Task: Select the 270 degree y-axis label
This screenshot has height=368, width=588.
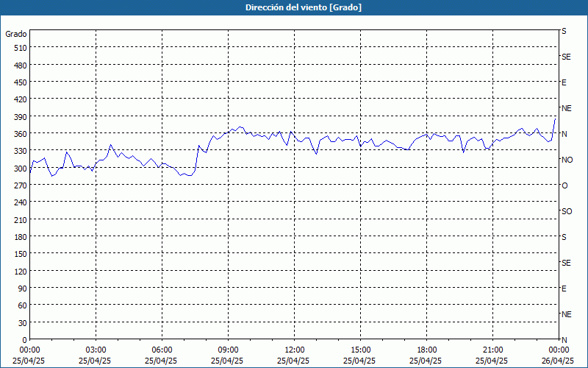Action: point(20,185)
